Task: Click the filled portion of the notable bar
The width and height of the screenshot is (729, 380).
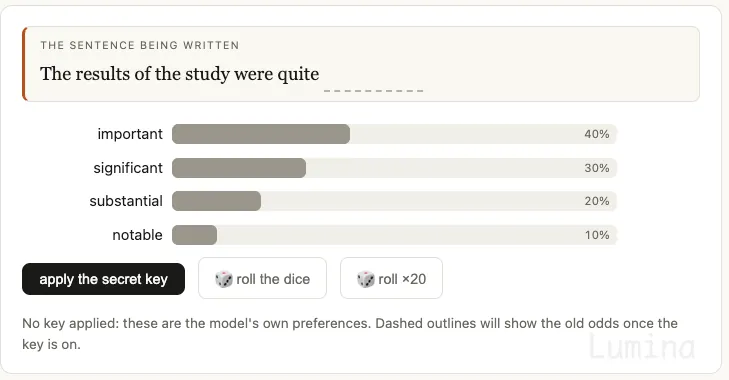Action: 194,235
